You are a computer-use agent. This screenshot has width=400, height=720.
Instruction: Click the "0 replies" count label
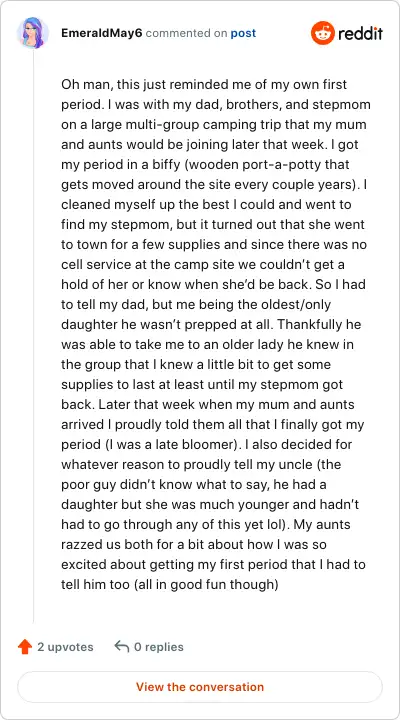point(158,647)
